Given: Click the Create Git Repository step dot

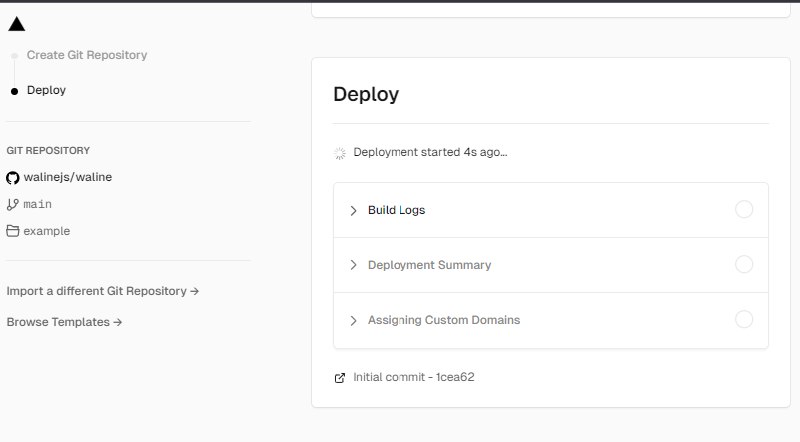Looking at the screenshot, I should tap(14, 56).
